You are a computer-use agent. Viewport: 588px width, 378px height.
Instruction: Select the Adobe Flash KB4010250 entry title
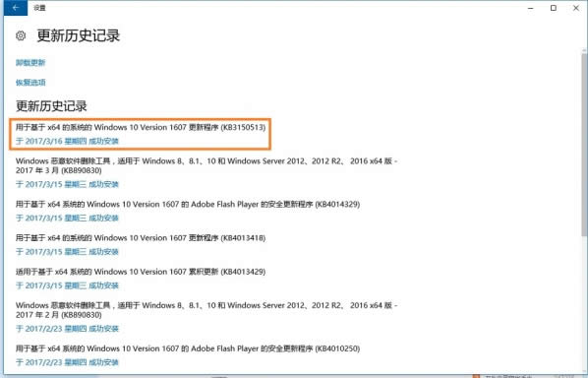coord(188,348)
